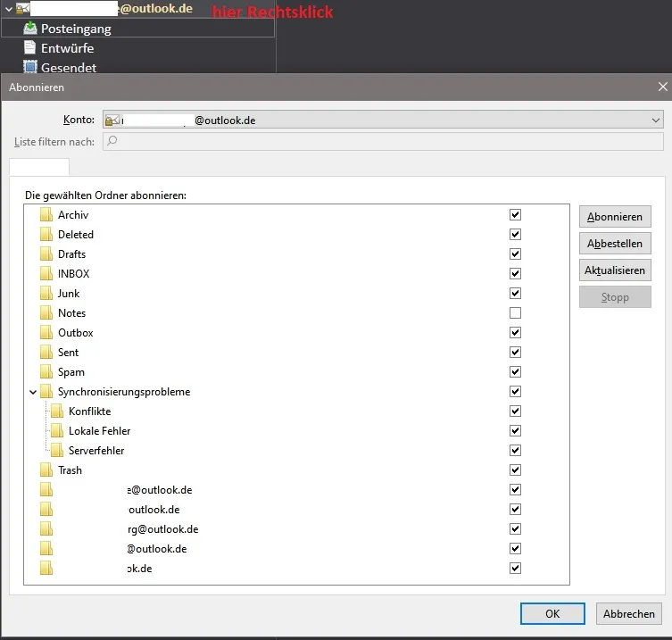
Task: Uncheck the Archiv subscription checkbox
Action: click(x=515, y=215)
